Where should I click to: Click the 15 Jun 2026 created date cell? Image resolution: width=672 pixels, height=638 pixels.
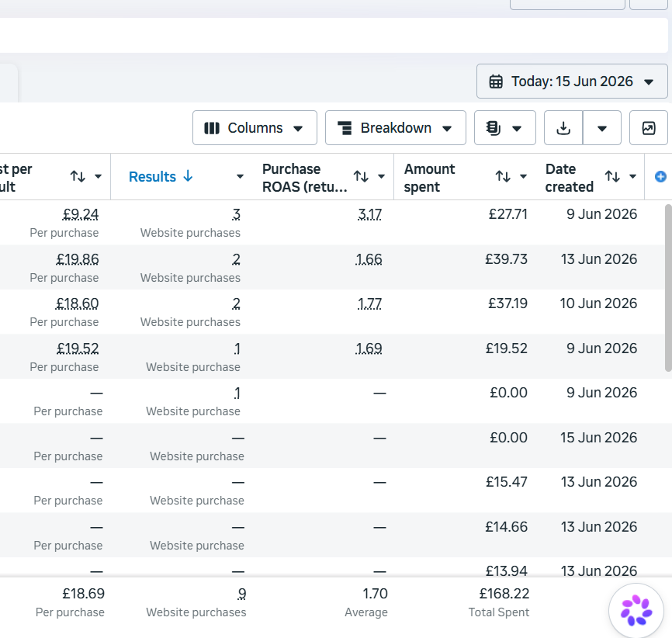point(598,437)
